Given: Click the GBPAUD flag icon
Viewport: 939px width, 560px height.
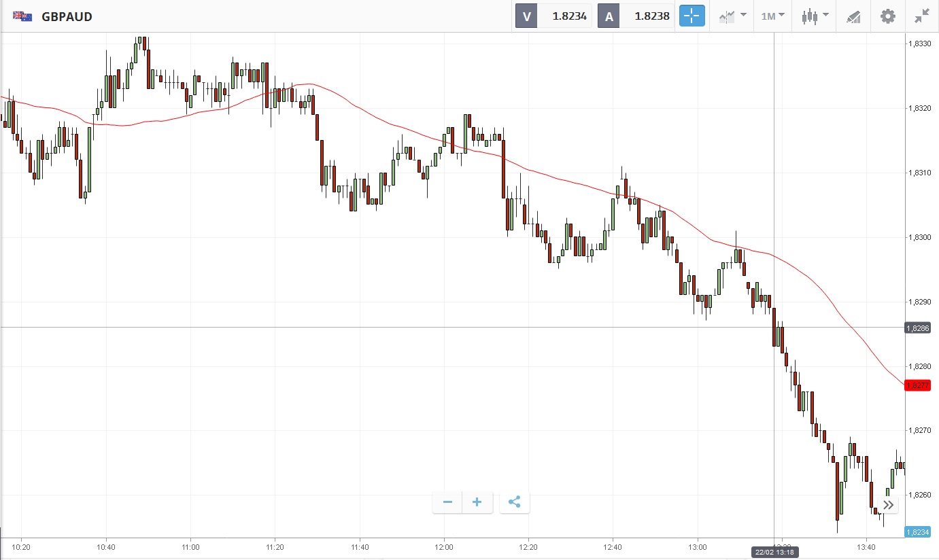Looking at the screenshot, I should coord(22,16).
